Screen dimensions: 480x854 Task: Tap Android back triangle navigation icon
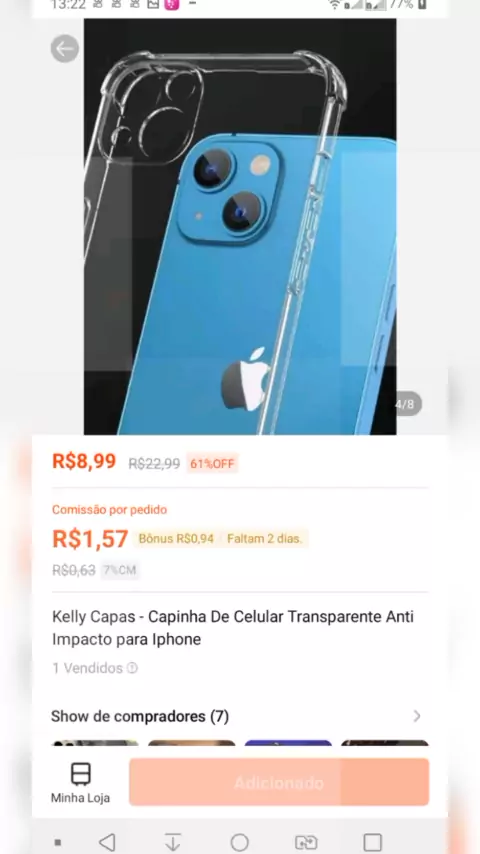click(x=107, y=842)
